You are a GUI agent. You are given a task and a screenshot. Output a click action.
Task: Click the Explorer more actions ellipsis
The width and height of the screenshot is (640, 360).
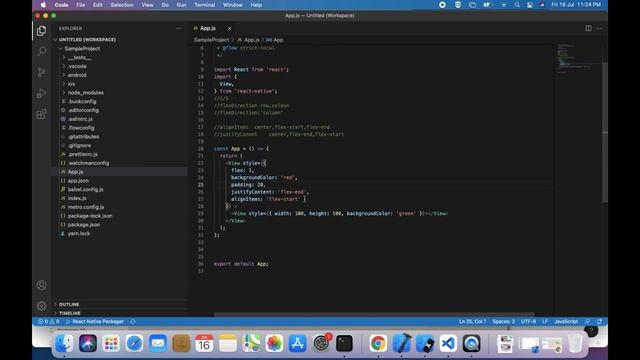[178, 28]
